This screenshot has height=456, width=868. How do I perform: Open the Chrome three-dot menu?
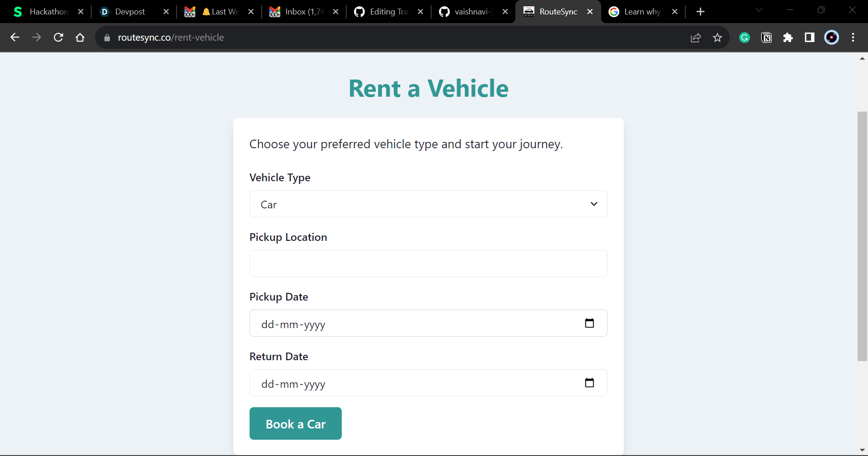853,38
